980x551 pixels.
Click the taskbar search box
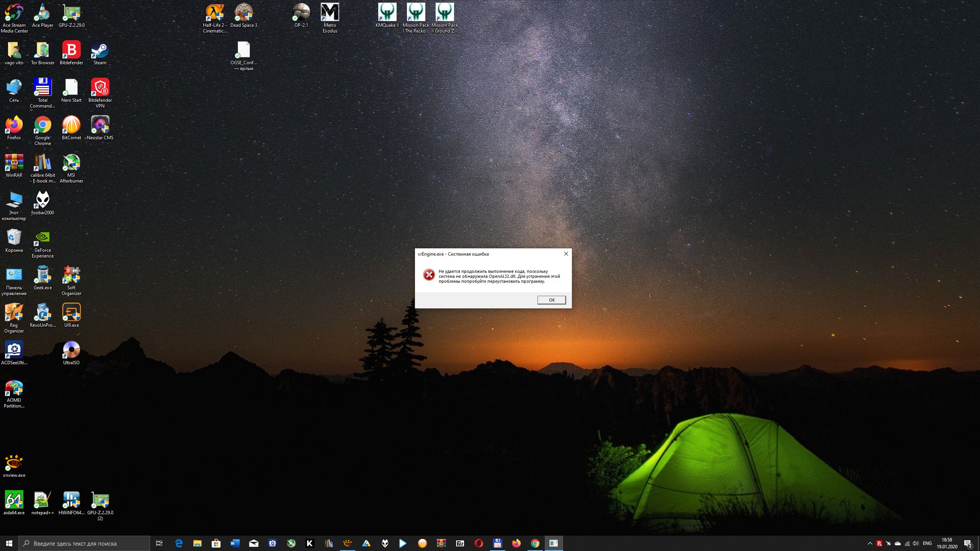coord(84,543)
